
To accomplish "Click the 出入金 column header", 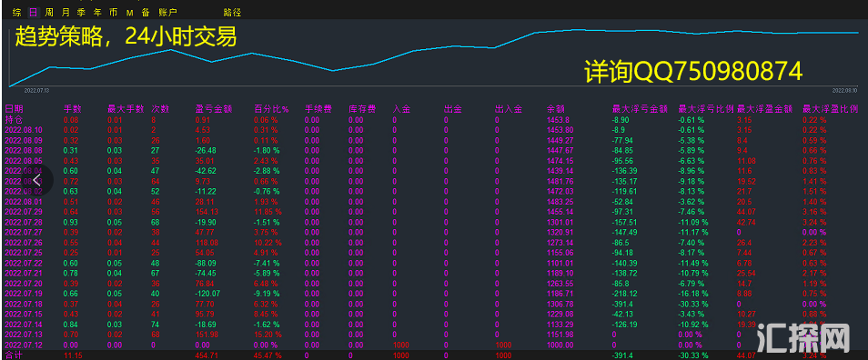I will (x=509, y=109).
